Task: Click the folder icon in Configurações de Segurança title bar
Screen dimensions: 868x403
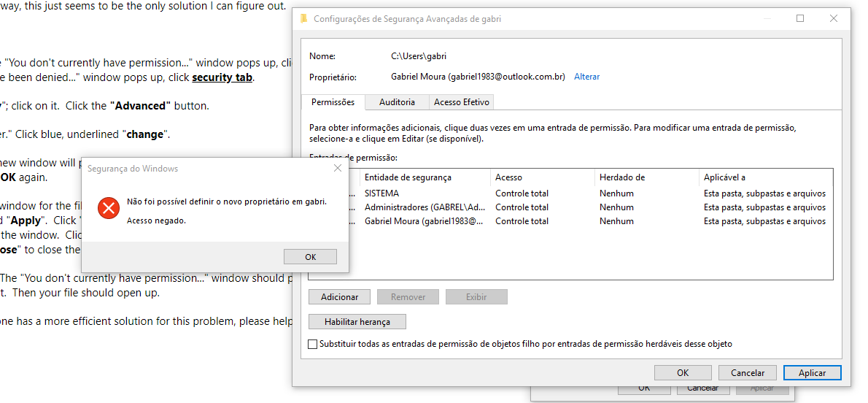Action: (x=303, y=18)
